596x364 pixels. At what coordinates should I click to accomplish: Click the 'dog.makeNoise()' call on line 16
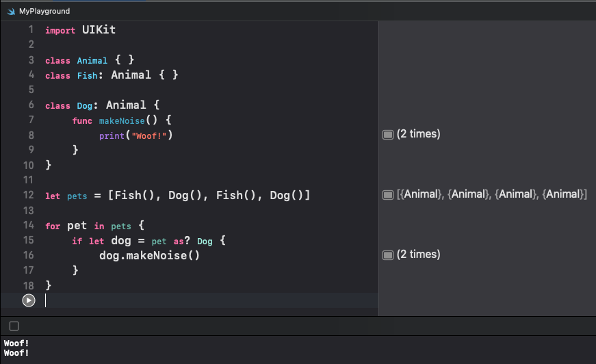[x=149, y=256]
